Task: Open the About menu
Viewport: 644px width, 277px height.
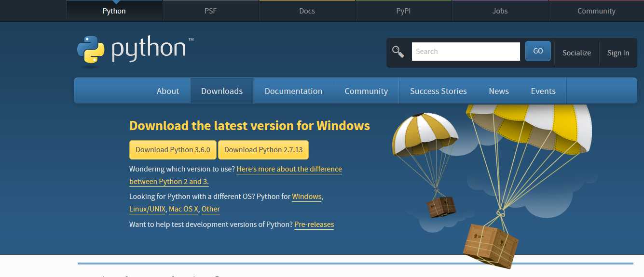Action: click(x=168, y=91)
